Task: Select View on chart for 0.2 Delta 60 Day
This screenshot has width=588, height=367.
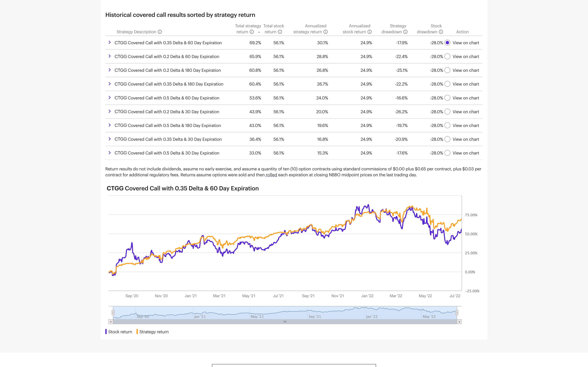Action: 447,57
